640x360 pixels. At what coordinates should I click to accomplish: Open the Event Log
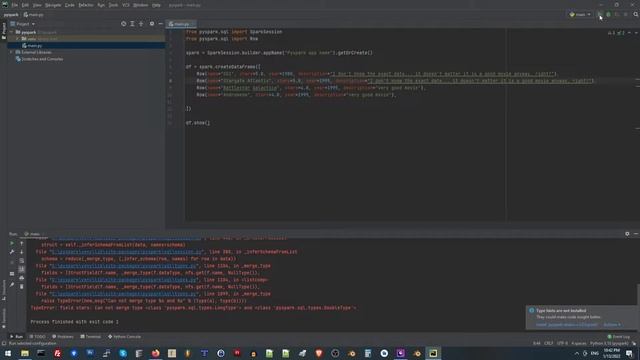click(x=619, y=337)
